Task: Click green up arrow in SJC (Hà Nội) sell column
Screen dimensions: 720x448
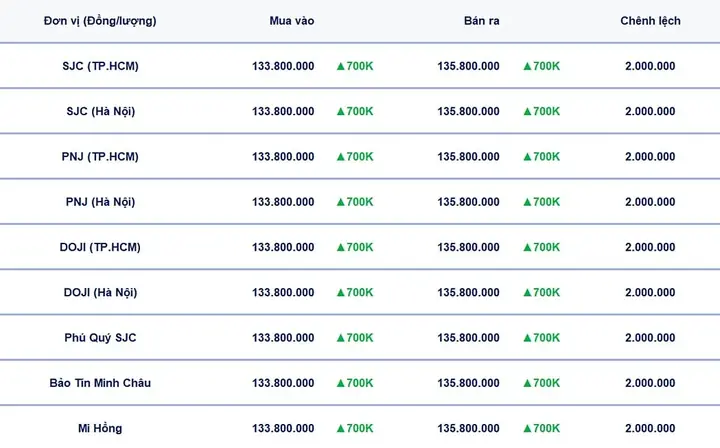Action: [527, 112]
